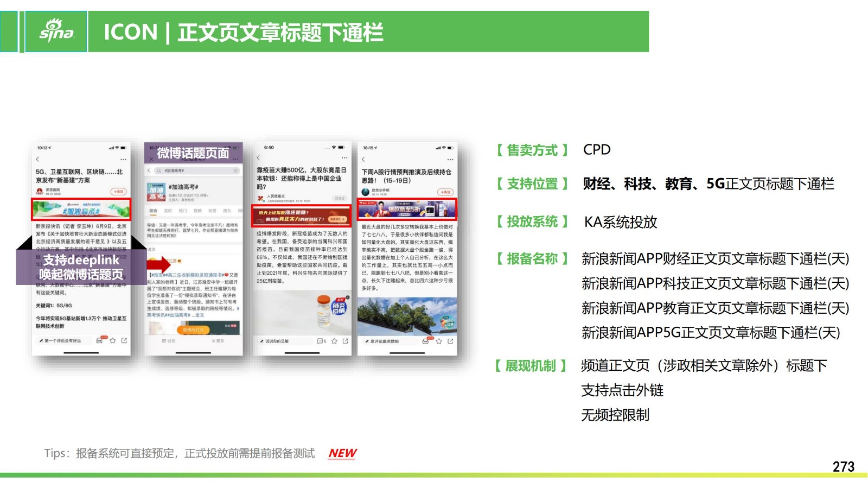Open the 全文 link in the Weibo post
The height and width of the screenshot is (488, 868).
click(x=200, y=315)
